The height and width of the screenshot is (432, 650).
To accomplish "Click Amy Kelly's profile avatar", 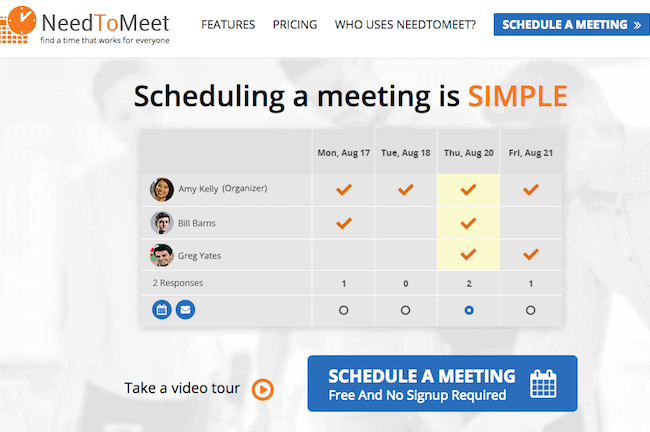I will (x=162, y=188).
